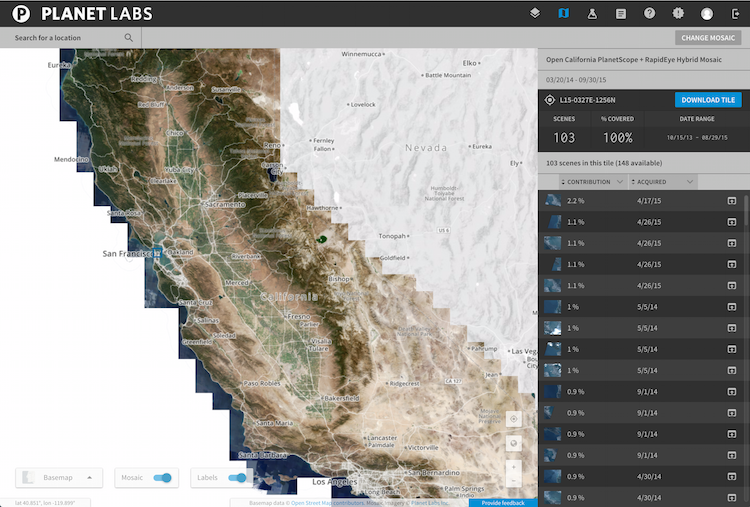Click the sort arrows beside CONTRIBUTION
Screen dimensions: 750x507
(563, 182)
